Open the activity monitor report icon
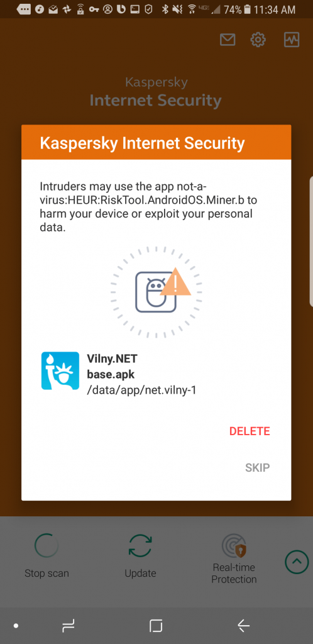The width and height of the screenshot is (313, 644). click(x=292, y=40)
